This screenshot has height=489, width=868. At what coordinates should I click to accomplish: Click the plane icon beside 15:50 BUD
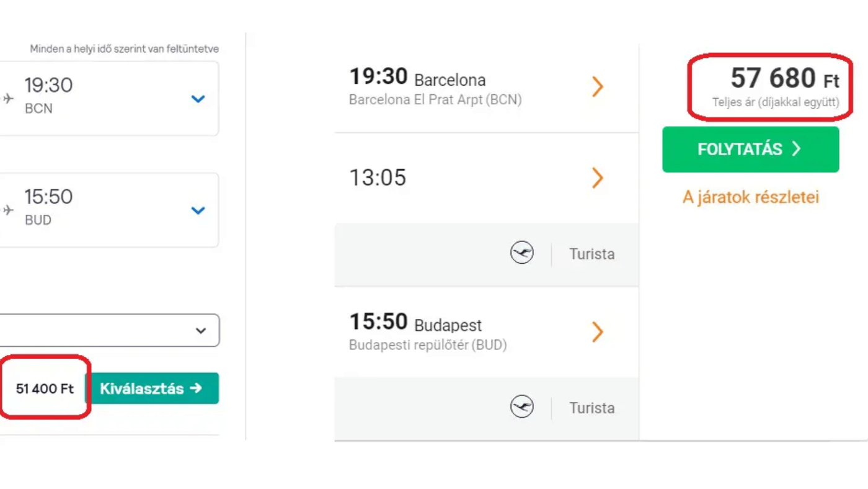[x=8, y=210]
